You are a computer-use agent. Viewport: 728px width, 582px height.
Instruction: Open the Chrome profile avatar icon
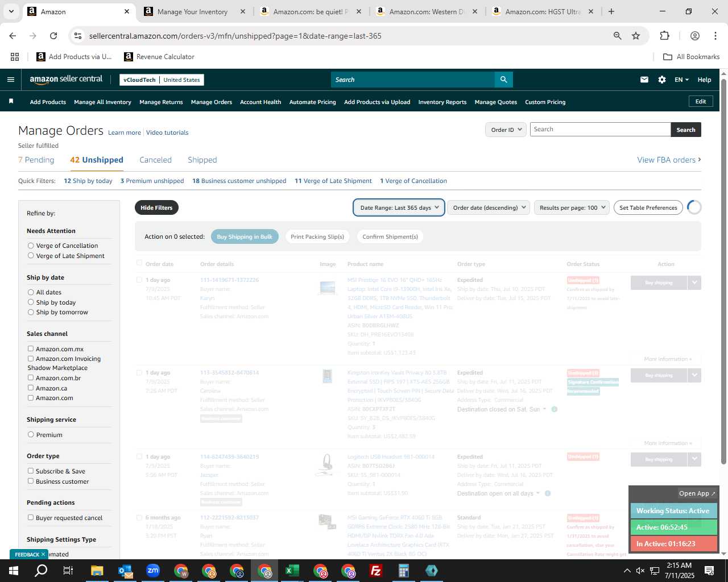[x=694, y=36]
